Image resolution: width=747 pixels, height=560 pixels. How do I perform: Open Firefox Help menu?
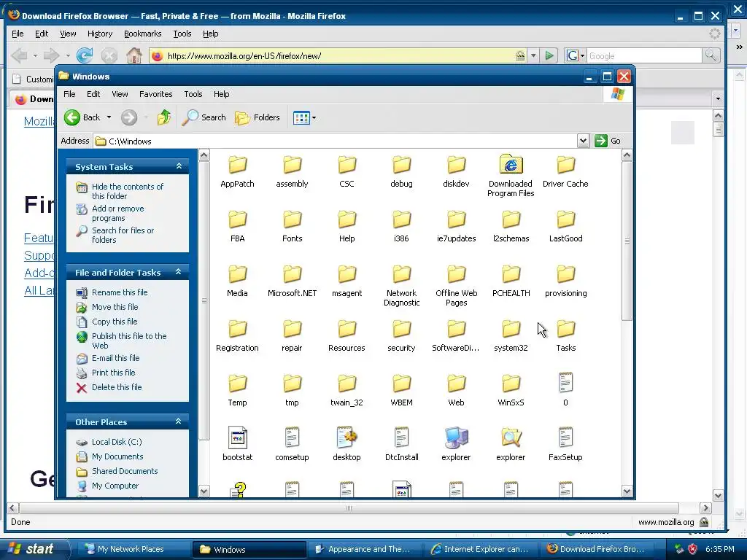click(x=210, y=34)
